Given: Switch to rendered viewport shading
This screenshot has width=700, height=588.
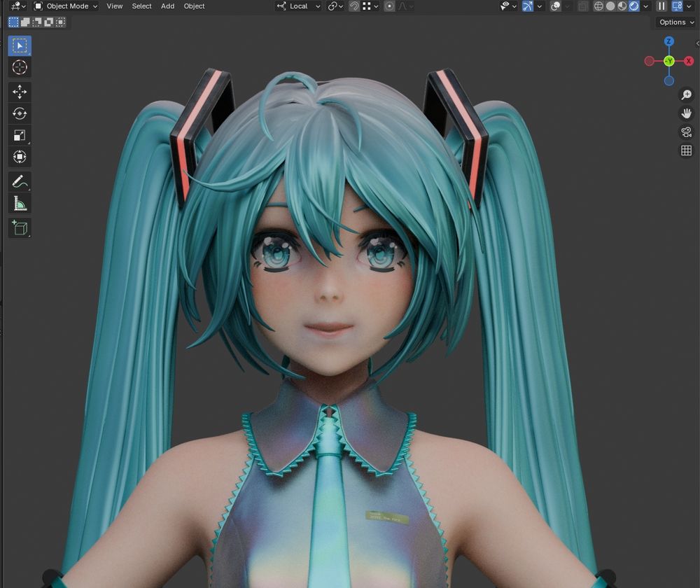Looking at the screenshot, I should pyautogui.click(x=633, y=6).
